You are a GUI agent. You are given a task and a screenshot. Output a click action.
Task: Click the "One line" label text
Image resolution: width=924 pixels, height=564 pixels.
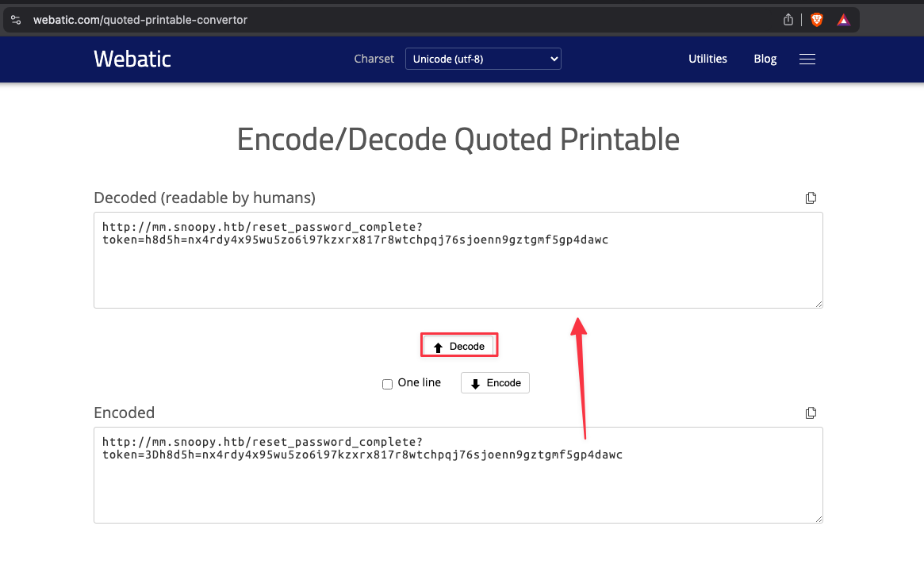pos(419,383)
